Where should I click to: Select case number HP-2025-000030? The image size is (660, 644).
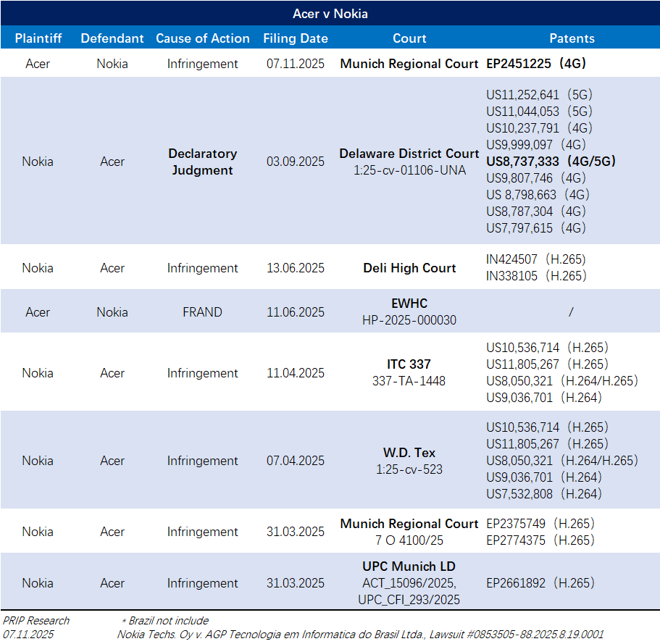tap(409, 320)
